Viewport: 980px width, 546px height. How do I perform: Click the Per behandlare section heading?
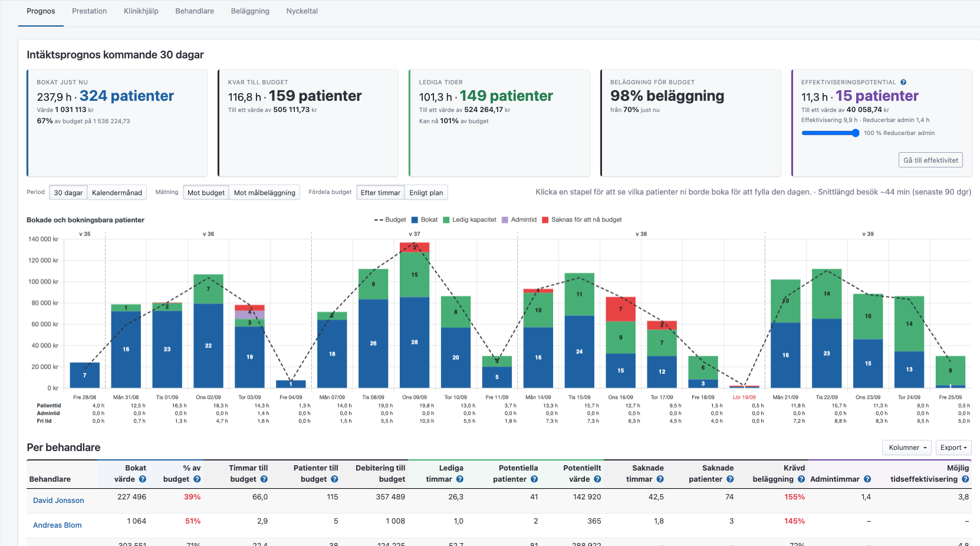(x=64, y=448)
